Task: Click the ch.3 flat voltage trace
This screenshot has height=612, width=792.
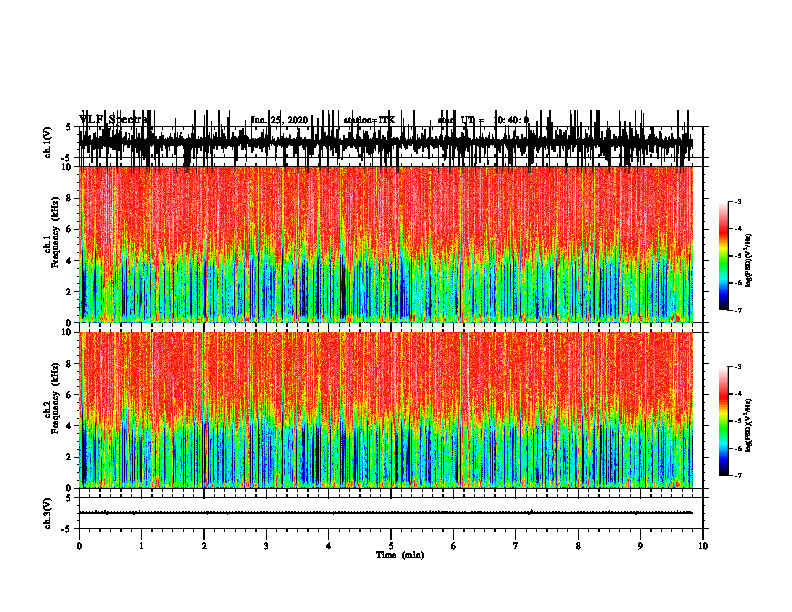Action: (385, 513)
